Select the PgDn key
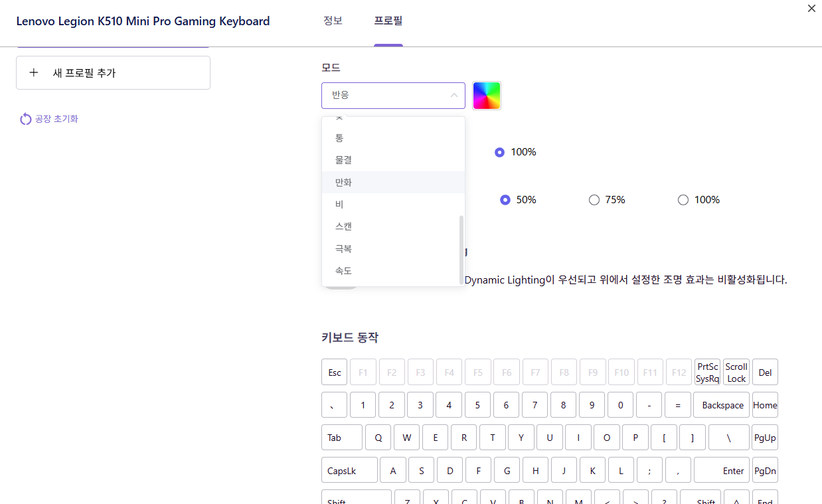Viewport: 822px width, 504px height. (765, 470)
